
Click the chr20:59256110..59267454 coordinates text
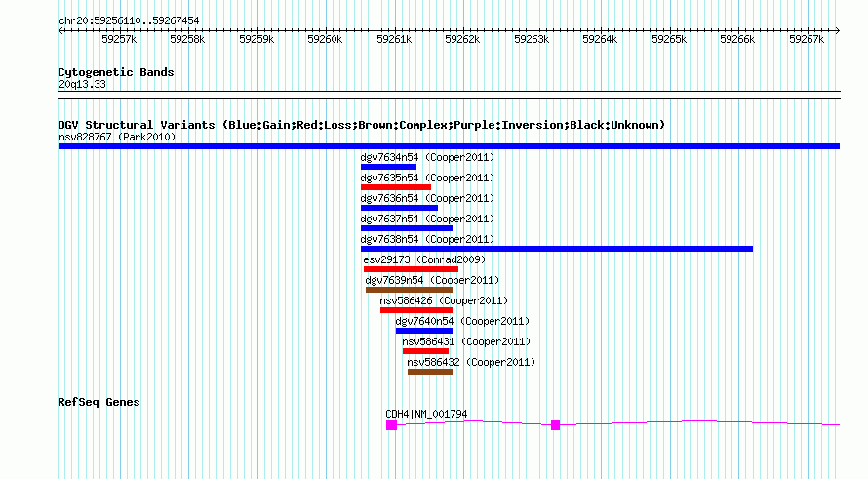129,20
